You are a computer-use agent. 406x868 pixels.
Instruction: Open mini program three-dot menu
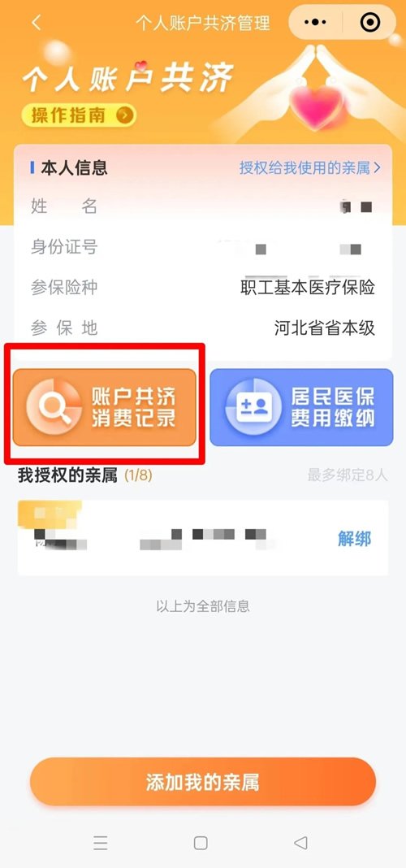pos(316,23)
